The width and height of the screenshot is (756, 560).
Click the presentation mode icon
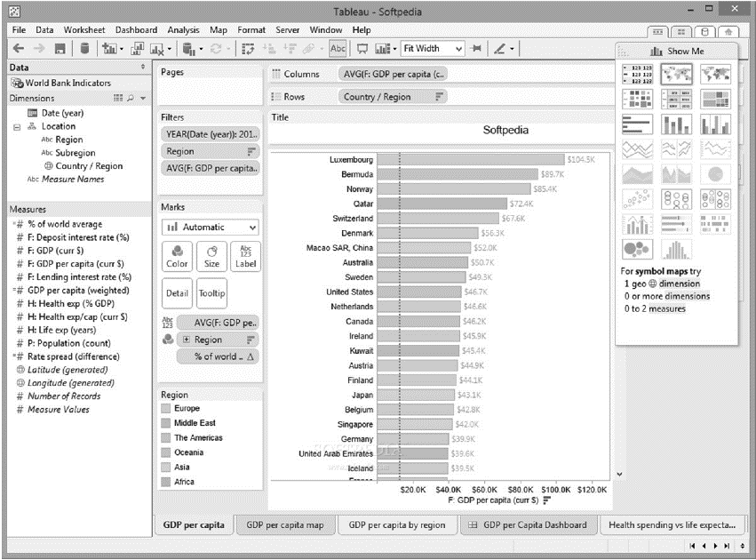[362, 48]
